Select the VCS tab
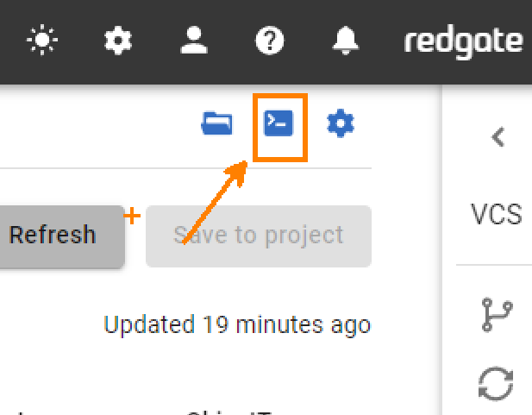 coord(497,214)
